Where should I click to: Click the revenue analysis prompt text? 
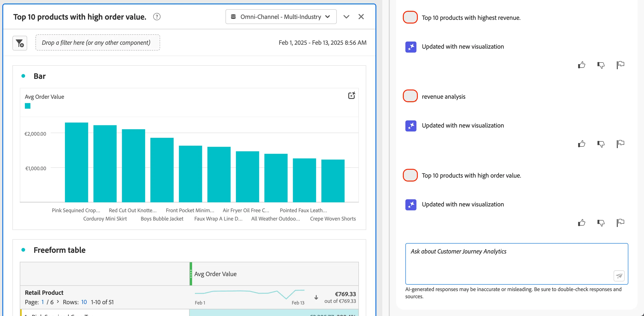click(444, 96)
